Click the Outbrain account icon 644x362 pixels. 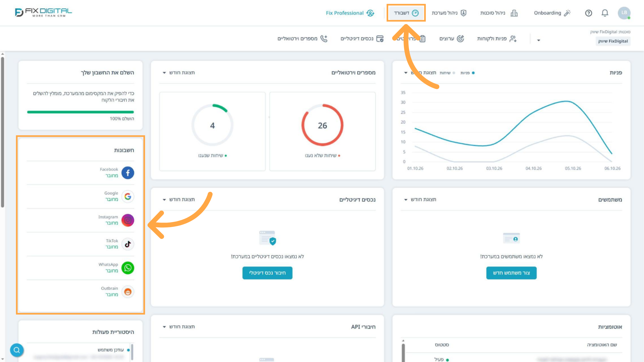click(128, 292)
